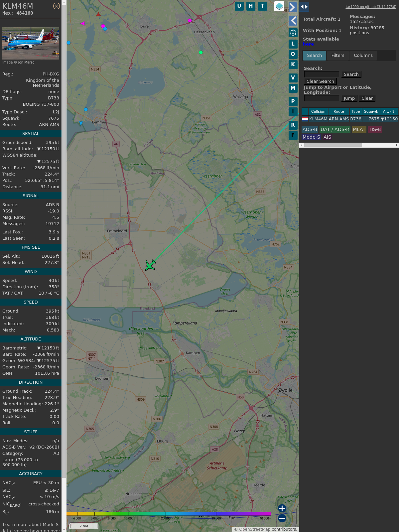Screen dimensions: 399x532
Task: Focus the Search text input field
Action: point(322,74)
